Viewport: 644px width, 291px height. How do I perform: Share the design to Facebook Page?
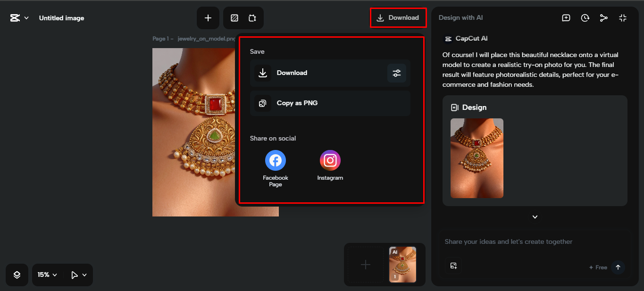(x=275, y=160)
